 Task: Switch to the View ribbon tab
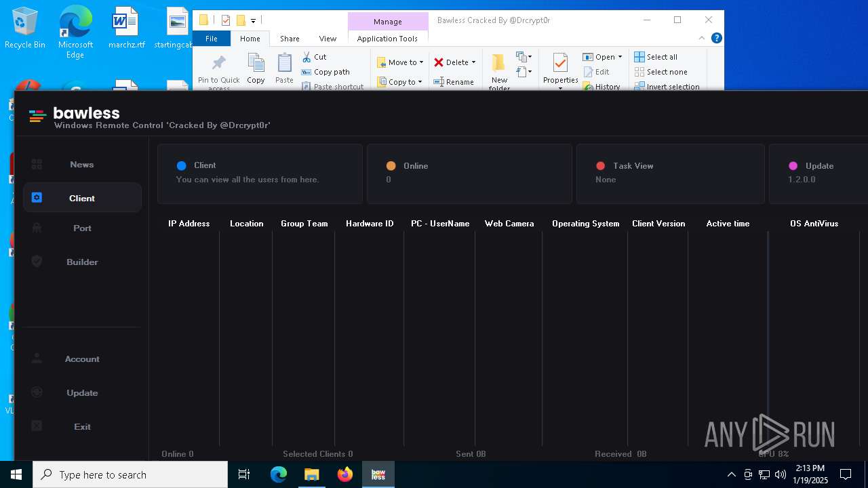(328, 39)
